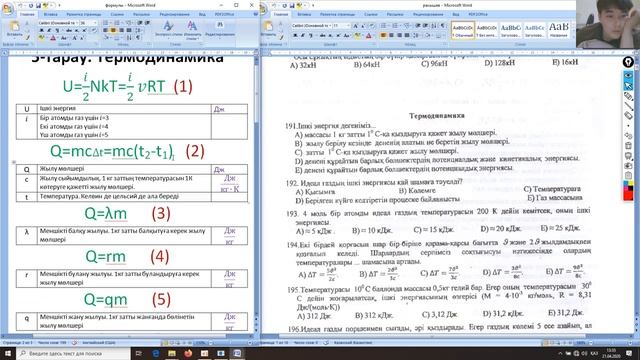
Task: Click answer C) Температураға in question 192
Action: 552,189
